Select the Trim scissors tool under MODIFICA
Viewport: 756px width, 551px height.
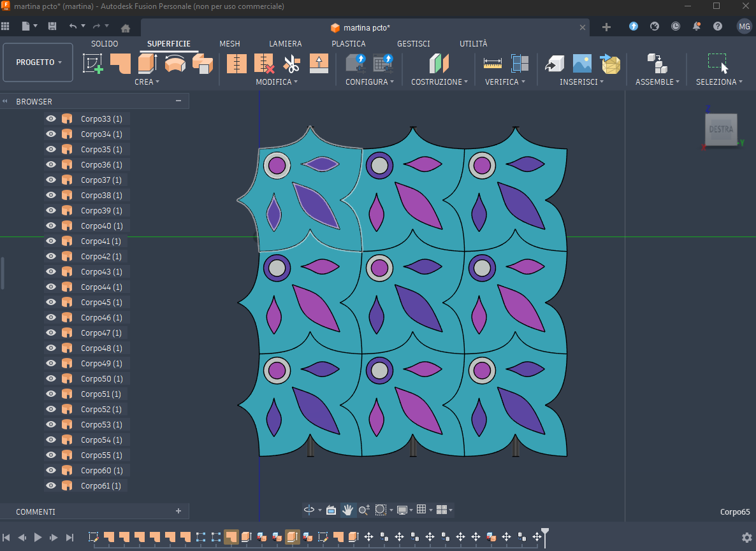click(292, 63)
